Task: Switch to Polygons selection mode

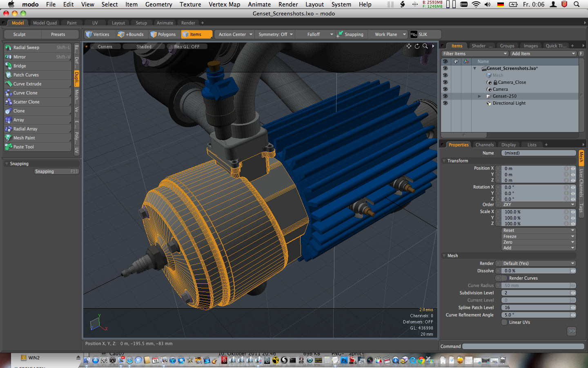Action: 163,35
